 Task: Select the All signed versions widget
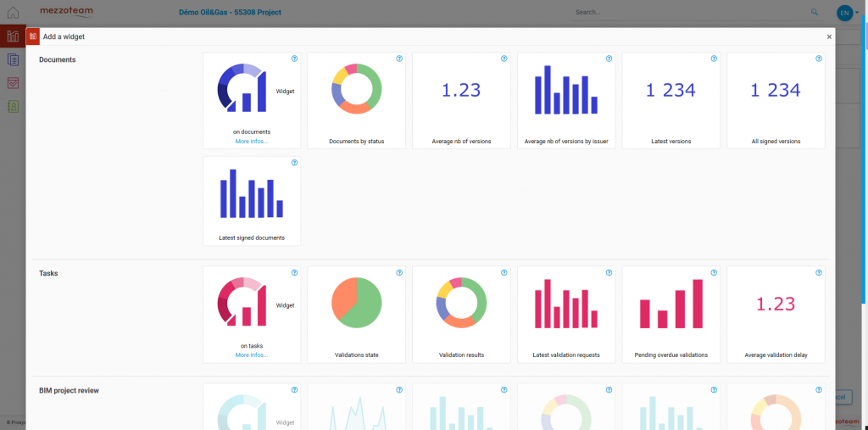click(x=776, y=100)
